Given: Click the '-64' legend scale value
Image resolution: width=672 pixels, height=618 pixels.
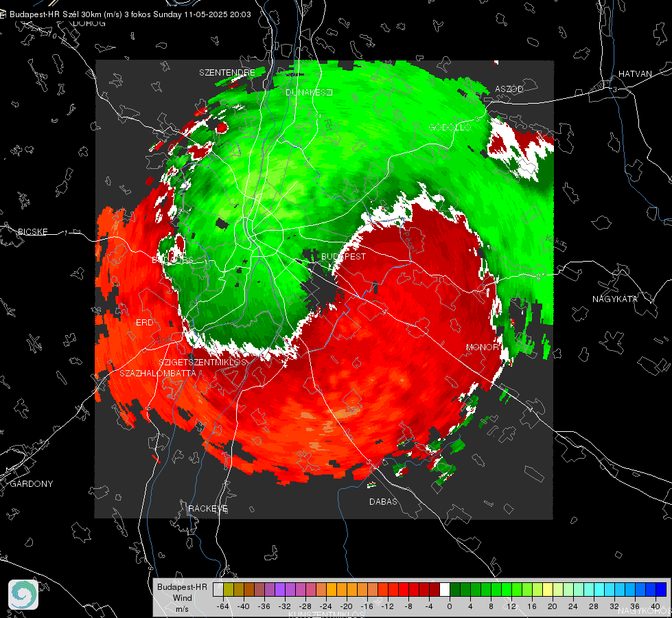Looking at the screenshot, I should (223, 606).
